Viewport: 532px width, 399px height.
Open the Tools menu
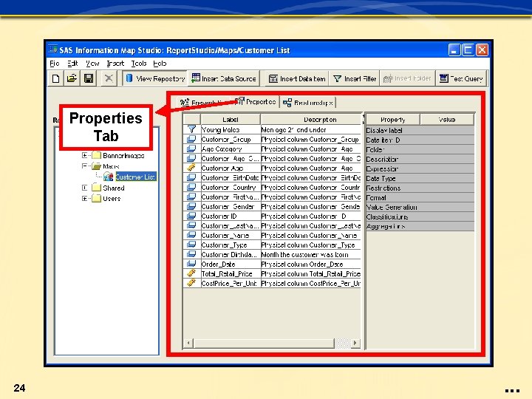coord(139,64)
